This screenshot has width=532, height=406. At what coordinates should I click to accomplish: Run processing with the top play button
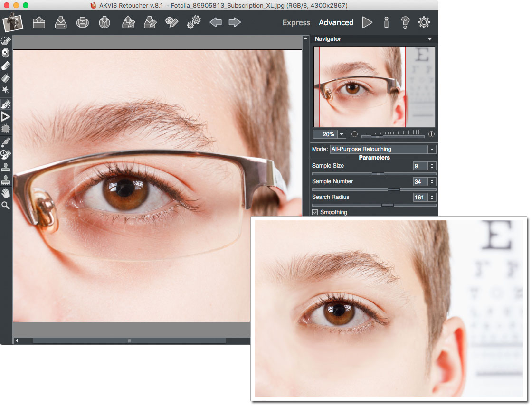(x=367, y=22)
